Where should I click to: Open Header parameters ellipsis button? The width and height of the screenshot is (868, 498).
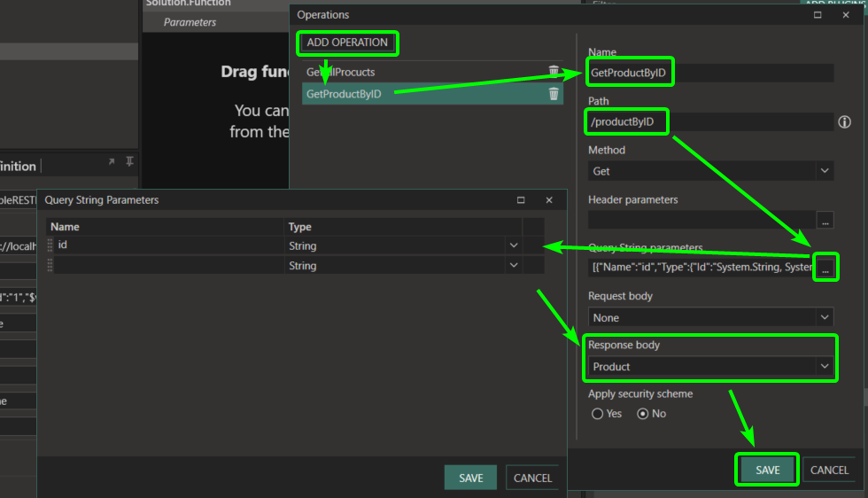825,220
